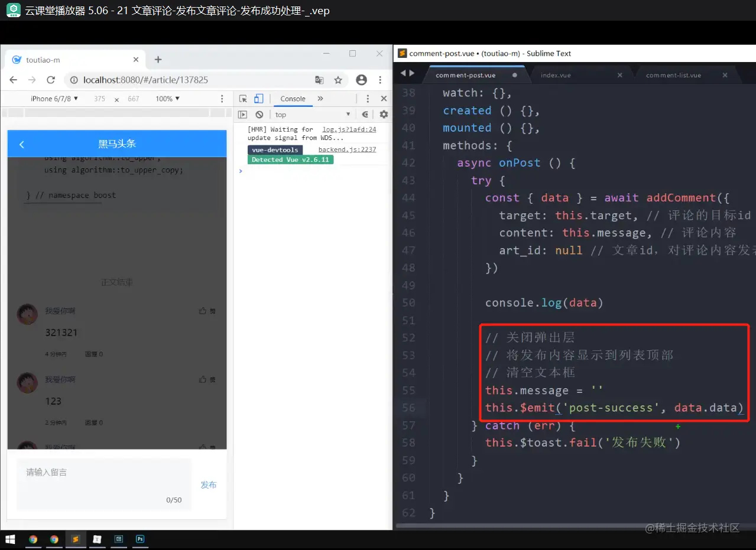
Task: Click the addComment function call text
Action: 681,198
